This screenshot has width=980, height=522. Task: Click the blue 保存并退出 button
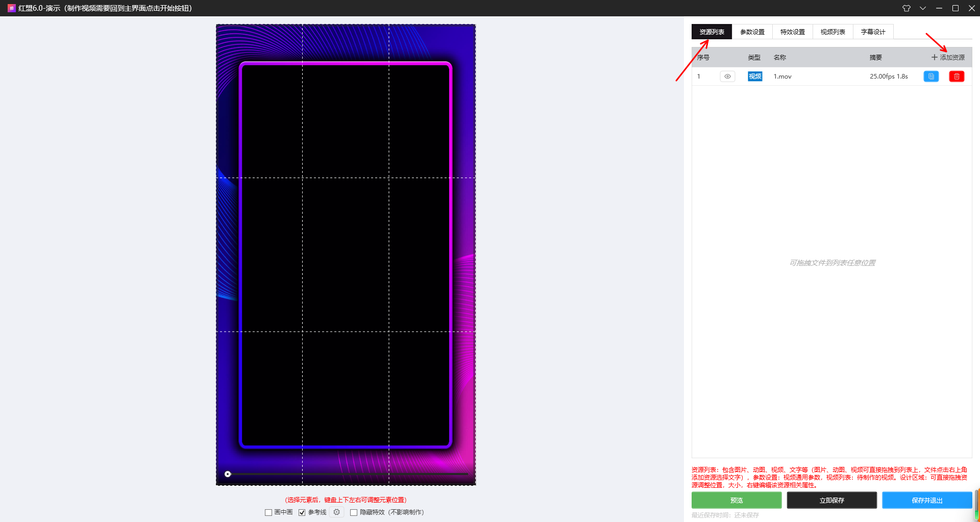coord(927,500)
